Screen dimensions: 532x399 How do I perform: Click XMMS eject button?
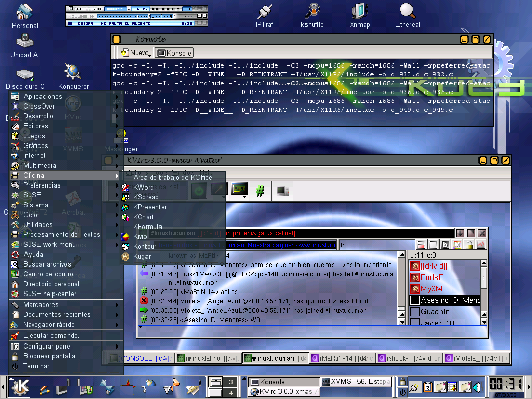(x=178, y=9)
